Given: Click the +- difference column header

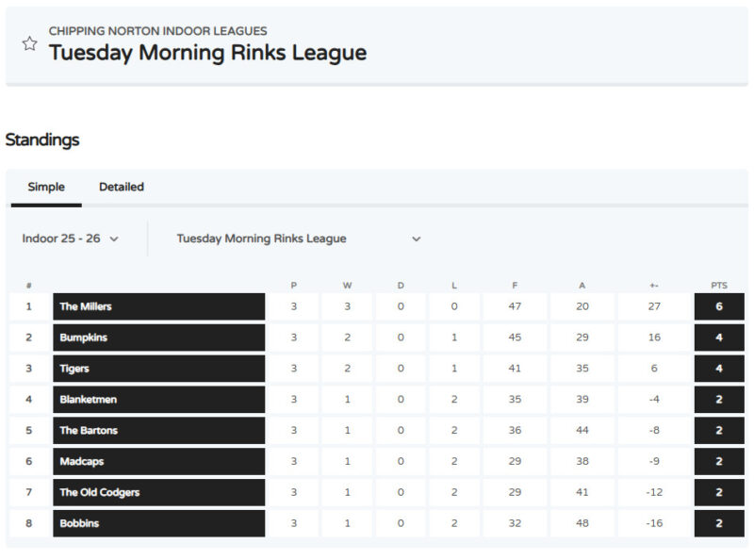Looking at the screenshot, I should [654, 285].
